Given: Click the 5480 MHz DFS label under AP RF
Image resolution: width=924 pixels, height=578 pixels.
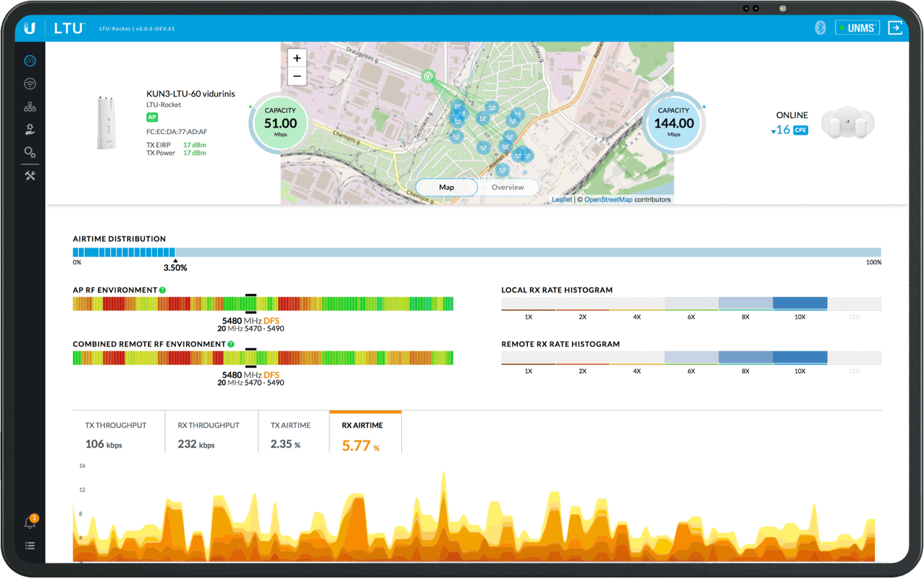Looking at the screenshot, I should coord(251,321).
